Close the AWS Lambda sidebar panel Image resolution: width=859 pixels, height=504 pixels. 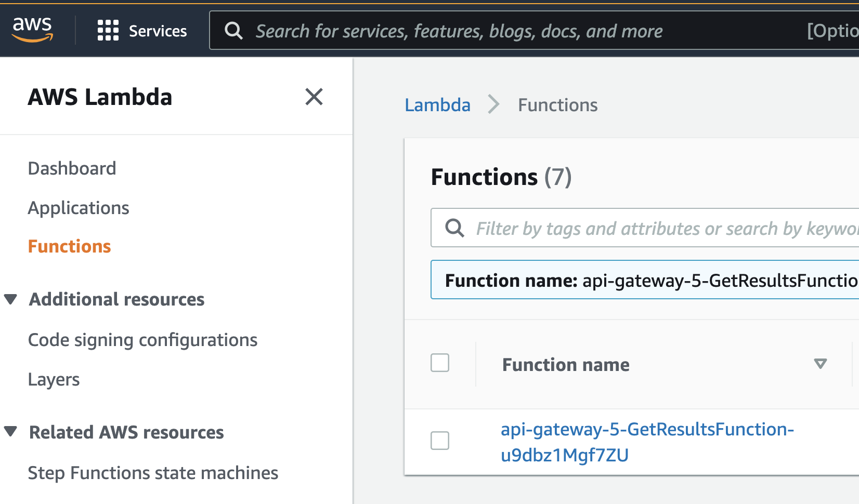[314, 97]
